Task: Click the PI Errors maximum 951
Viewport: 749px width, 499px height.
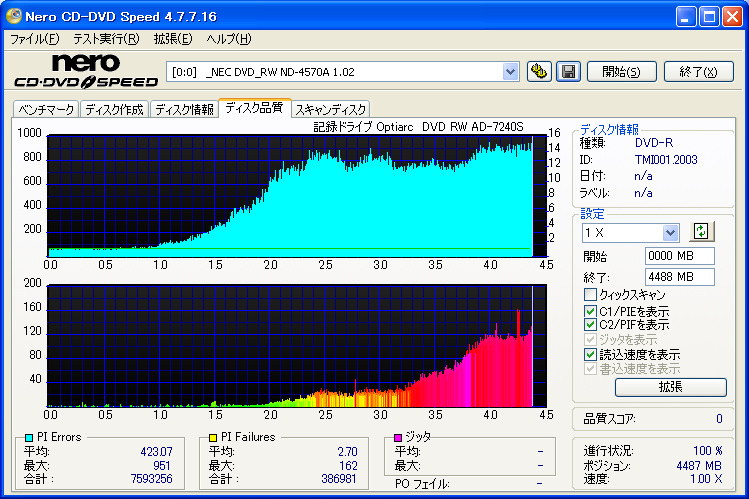Action: pyautogui.click(x=162, y=466)
